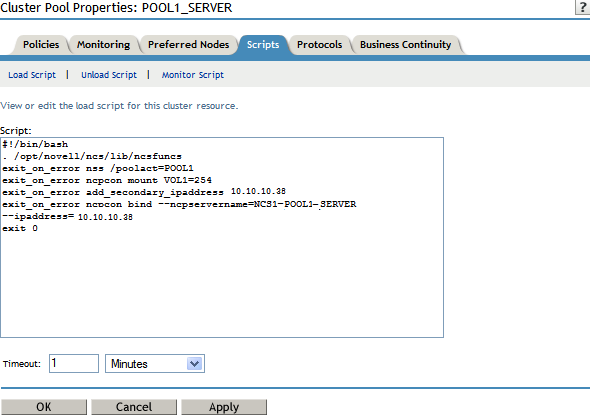The image size is (590, 416).
Task: Switch to the Monitoring tab
Action: (103, 45)
